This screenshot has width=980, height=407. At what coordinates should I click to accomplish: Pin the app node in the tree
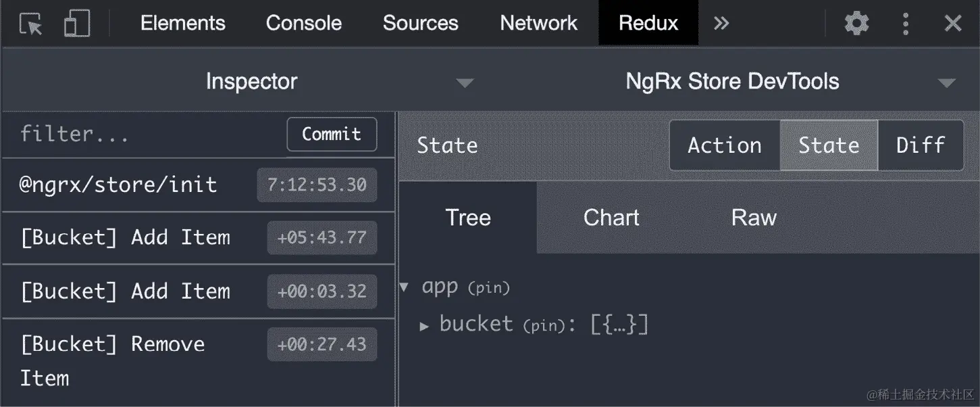point(489,287)
